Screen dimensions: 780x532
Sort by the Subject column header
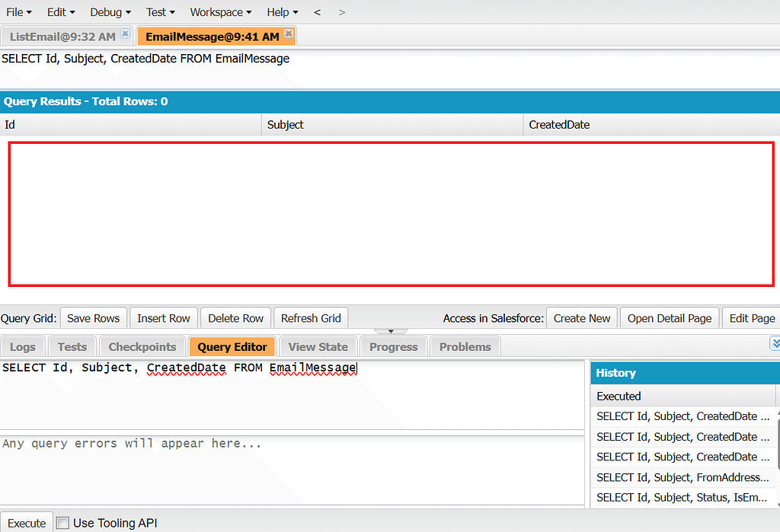(392, 125)
